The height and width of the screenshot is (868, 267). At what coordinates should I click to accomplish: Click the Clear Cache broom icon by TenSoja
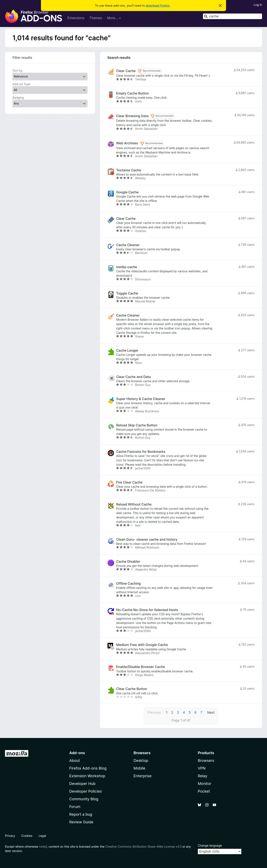pos(111,72)
